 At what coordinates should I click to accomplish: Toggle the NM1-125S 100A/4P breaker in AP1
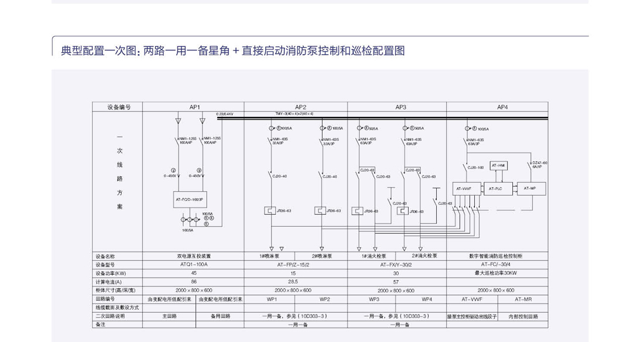pos(179,141)
